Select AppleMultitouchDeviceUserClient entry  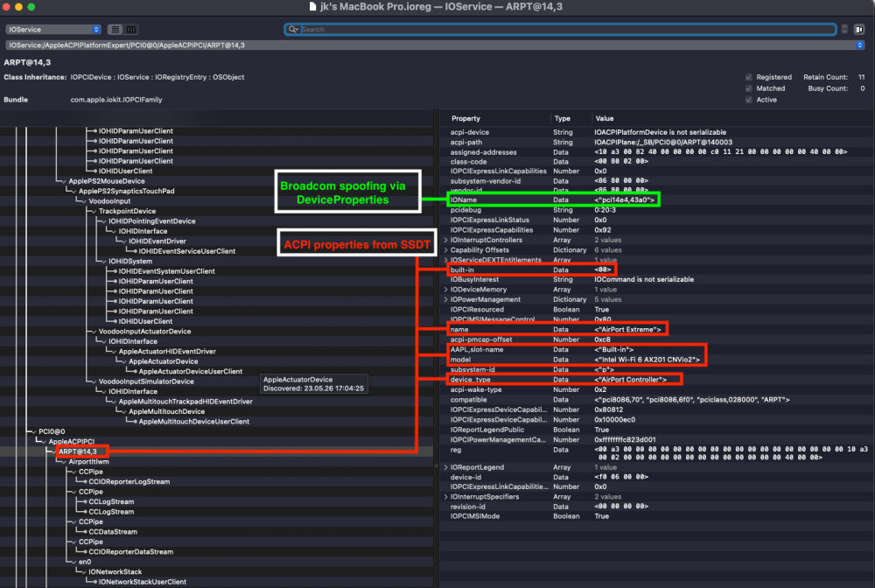193,423
